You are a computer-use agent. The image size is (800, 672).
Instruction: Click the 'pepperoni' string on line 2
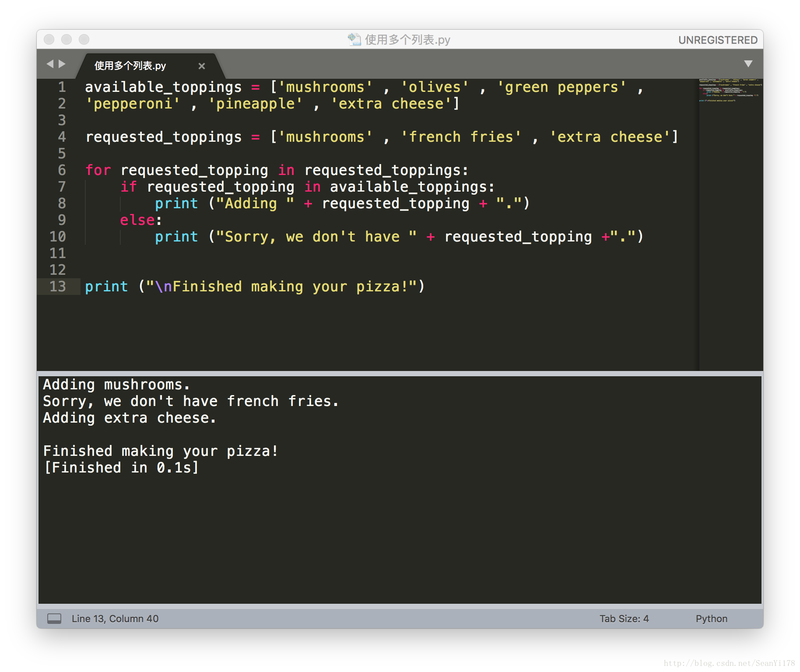133,104
